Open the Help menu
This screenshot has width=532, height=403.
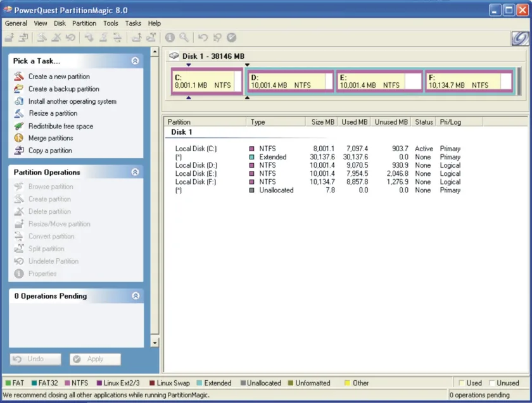(x=155, y=23)
